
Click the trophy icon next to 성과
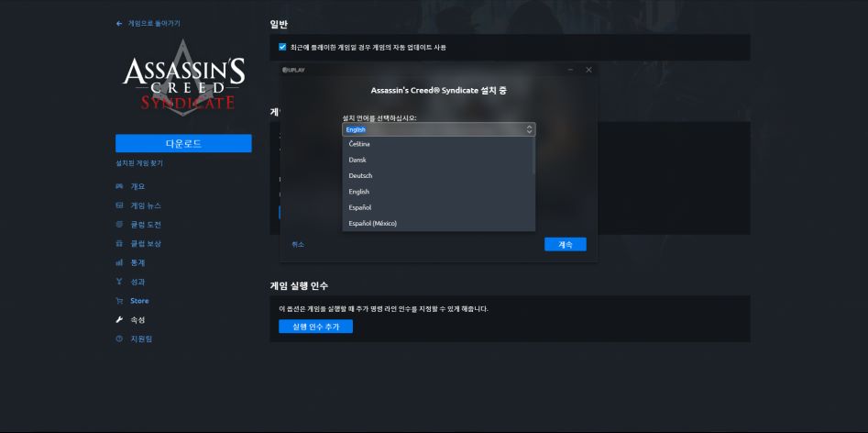click(x=119, y=282)
